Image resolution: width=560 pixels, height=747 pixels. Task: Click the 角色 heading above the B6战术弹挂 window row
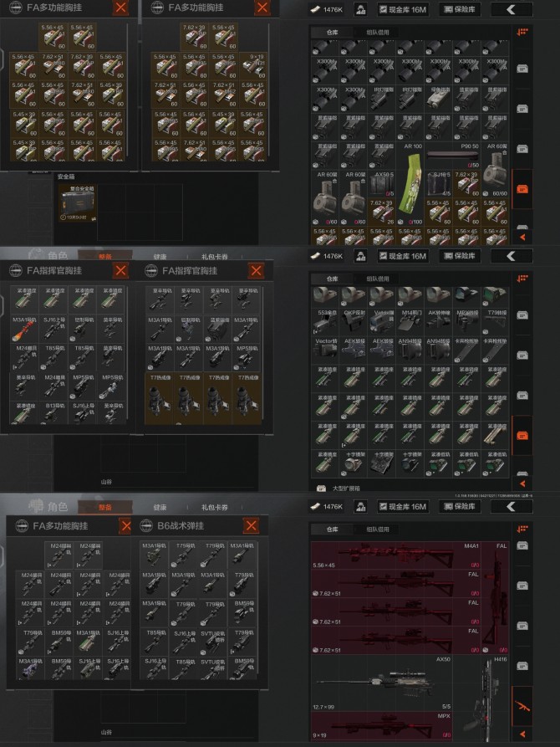pyautogui.click(x=57, y=506)
